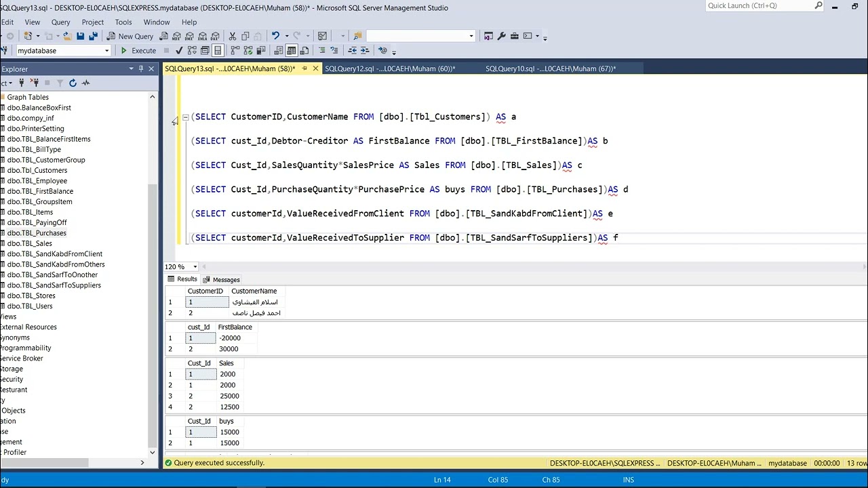
Task: Collapse the SELECT statement outline in editor
Action: pyautogui.click(x=185, y=117)
